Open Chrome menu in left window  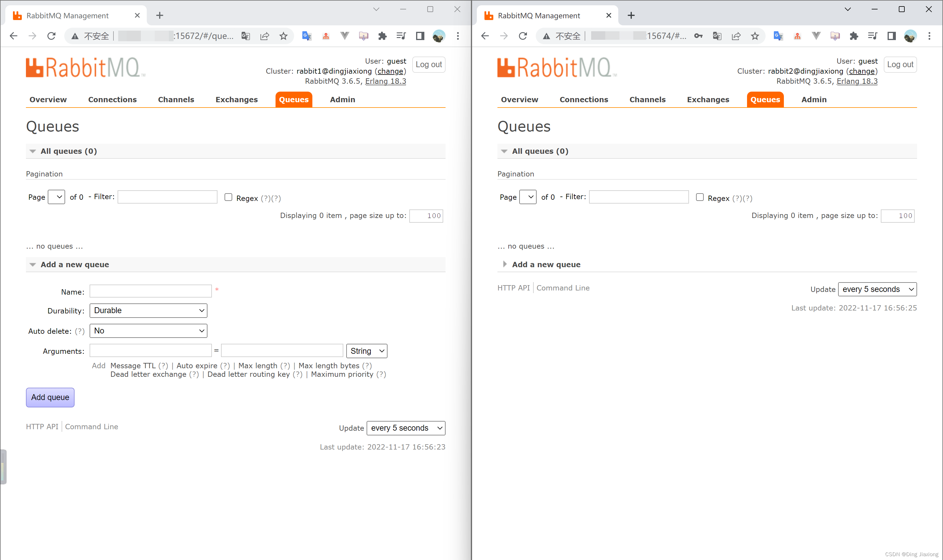point(458,36)
